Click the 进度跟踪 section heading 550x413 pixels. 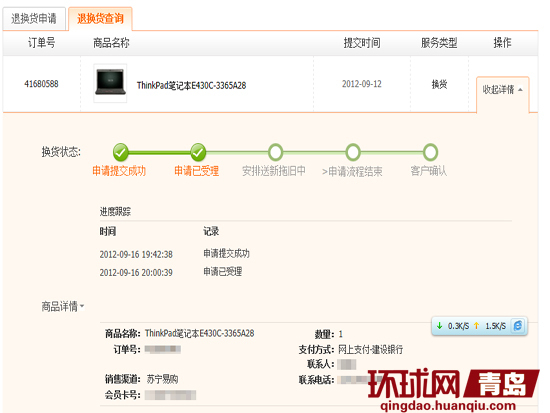115,212
